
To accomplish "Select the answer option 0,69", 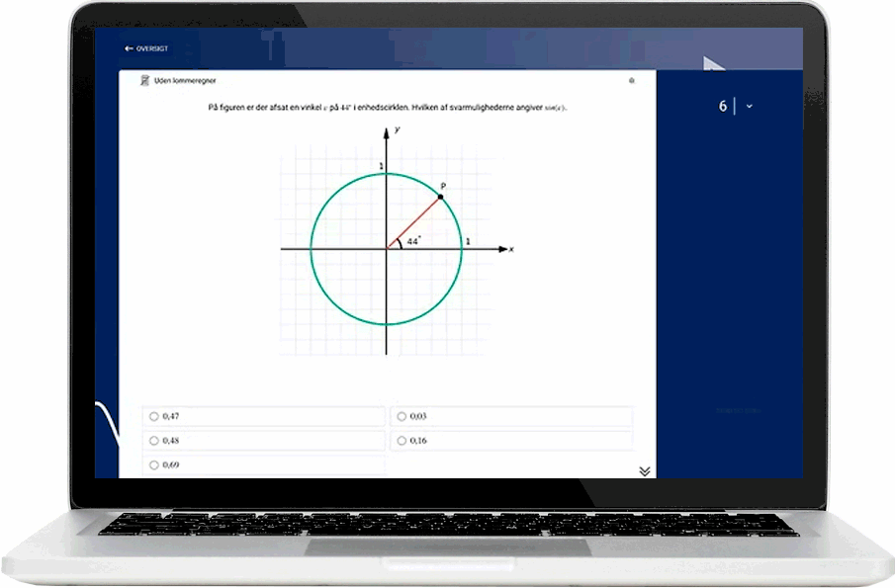I will click(x=263, y=465).
